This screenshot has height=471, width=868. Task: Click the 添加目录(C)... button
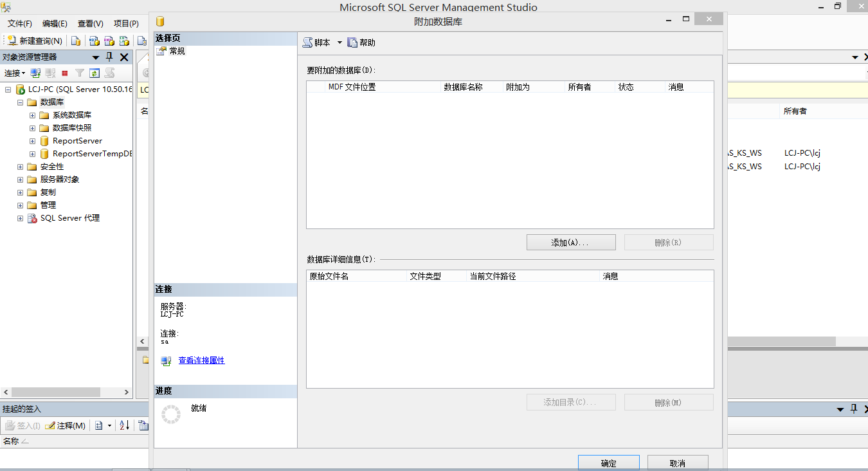tap(571, 402)
